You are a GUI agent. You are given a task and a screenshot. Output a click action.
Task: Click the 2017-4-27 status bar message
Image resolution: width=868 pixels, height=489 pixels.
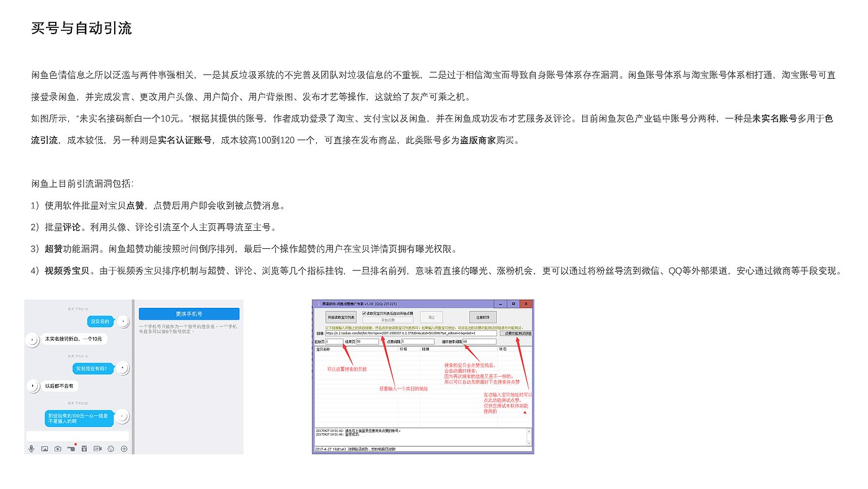click(x=355, y=449)
